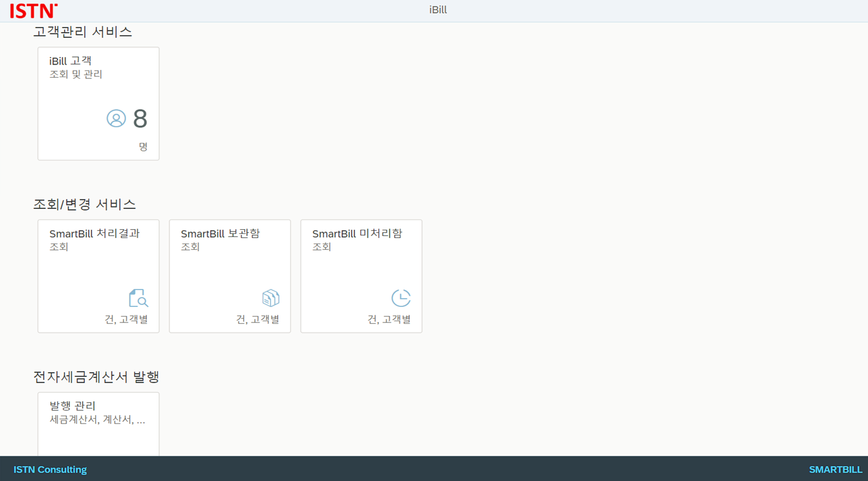Click '건, 고객별' on SmartBill 미처리함 tile

coord(389,319)
